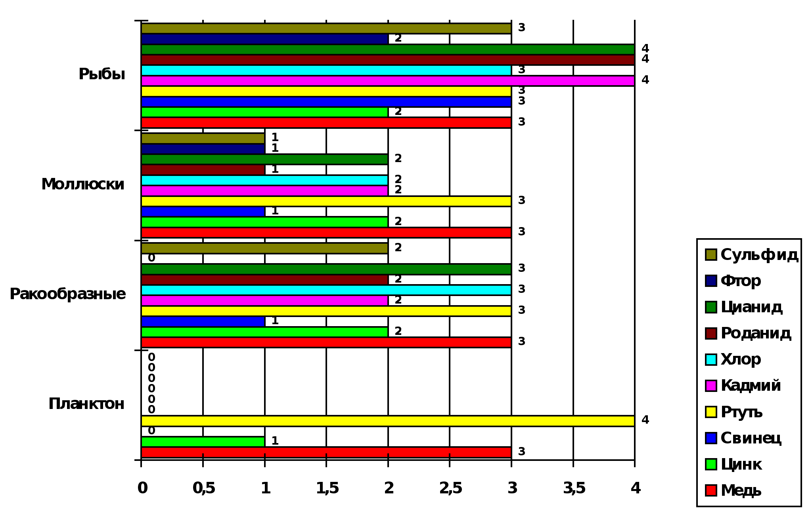Click the Рыбы category axis label
812x512 pixels.
[x=102, y=74]
